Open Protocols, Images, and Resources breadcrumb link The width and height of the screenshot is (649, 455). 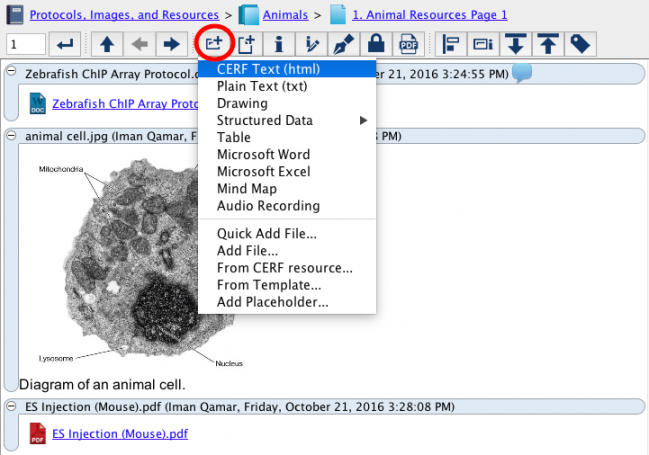point(124,15)
